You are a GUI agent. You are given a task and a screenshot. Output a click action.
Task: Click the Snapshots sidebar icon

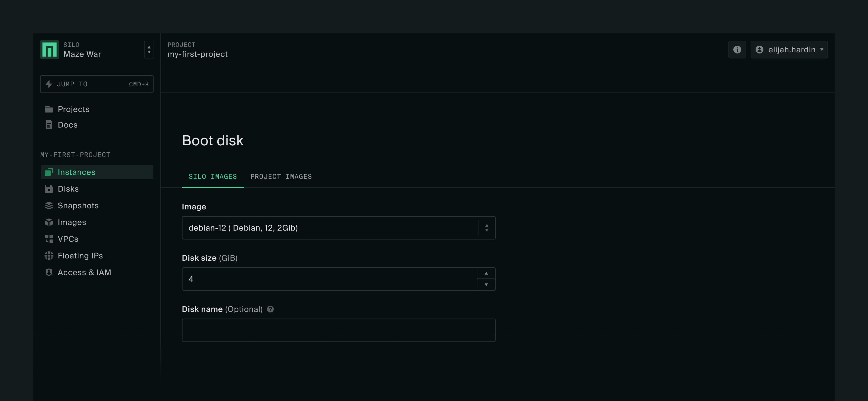coord(49,206)
